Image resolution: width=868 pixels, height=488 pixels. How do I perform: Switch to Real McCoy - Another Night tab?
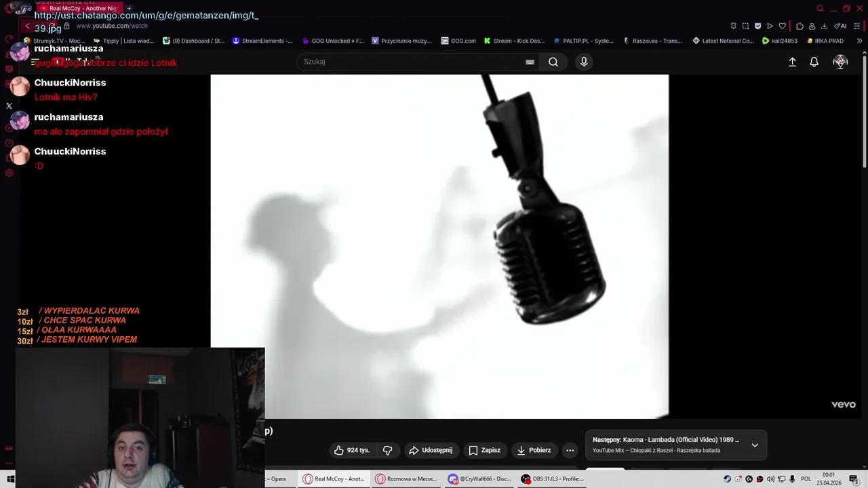[x=81, y=8]
